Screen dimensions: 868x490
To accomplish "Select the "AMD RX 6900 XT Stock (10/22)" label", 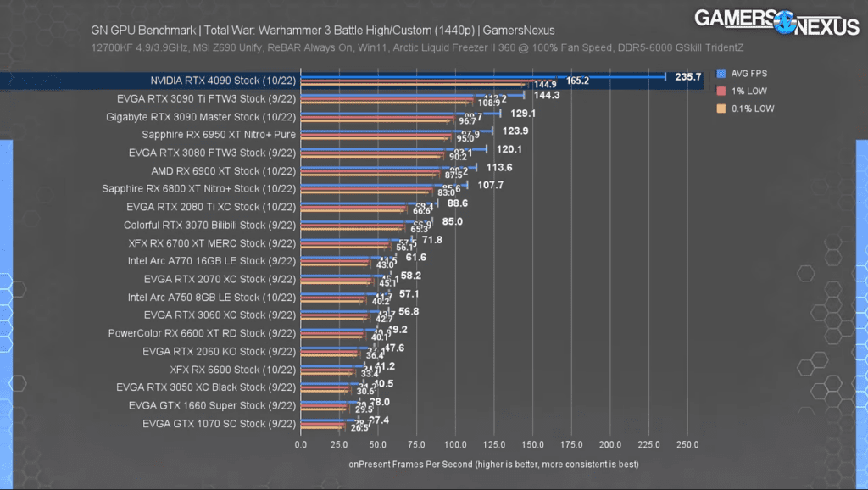I will [x=224, y=171].
